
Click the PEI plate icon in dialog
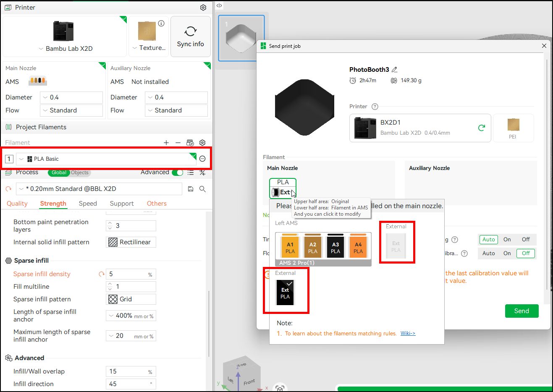[513, 128]
